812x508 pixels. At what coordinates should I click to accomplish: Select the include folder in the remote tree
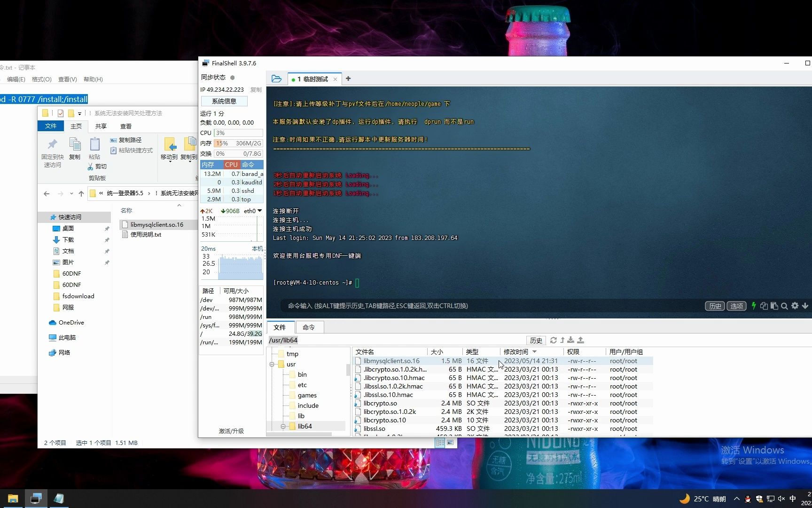(308, 405)
